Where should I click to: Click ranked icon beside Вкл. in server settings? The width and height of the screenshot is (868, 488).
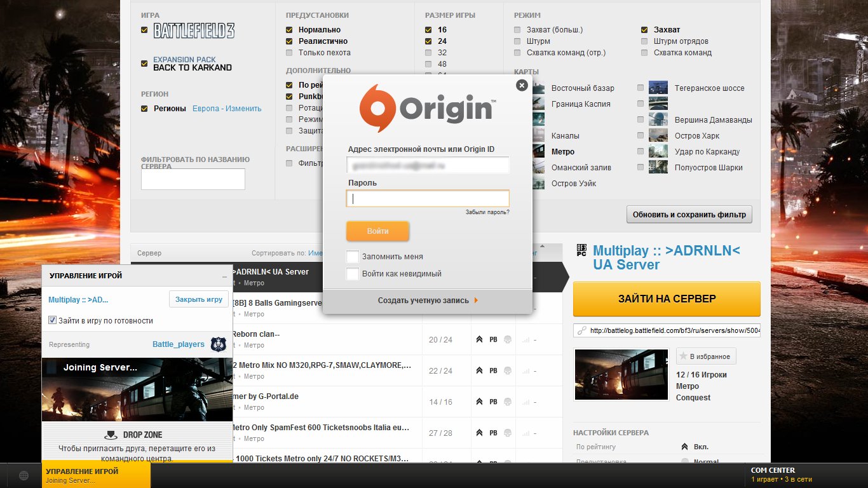click(x=684, y=447)
